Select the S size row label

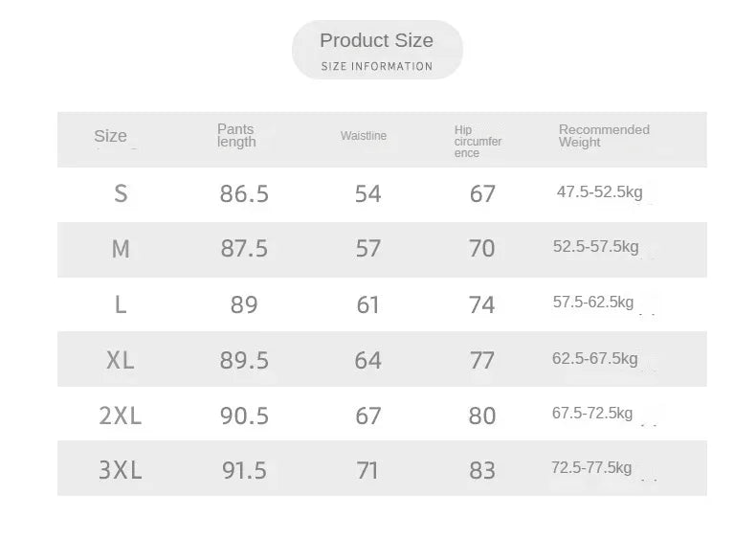[x=121, y=194]
